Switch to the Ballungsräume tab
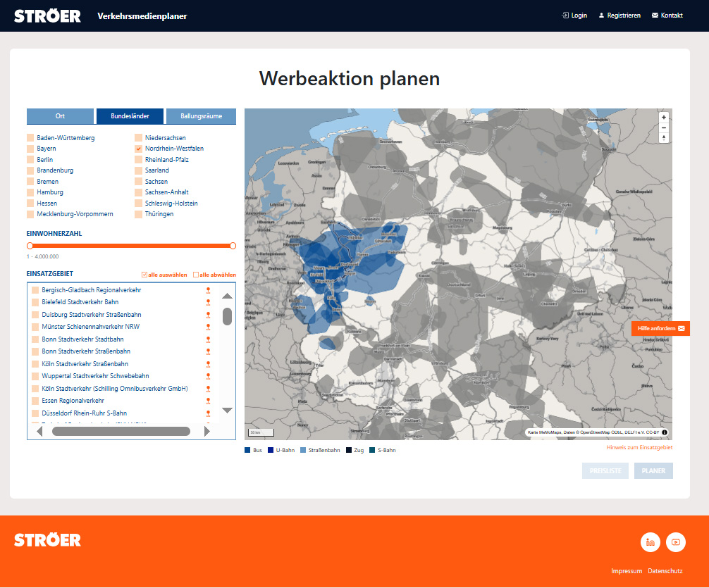Viewport: 709px width, 588px height. coord(202,116)
